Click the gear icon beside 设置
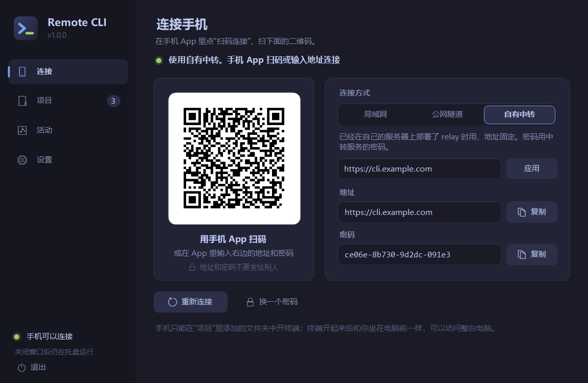 pos(22,160)
